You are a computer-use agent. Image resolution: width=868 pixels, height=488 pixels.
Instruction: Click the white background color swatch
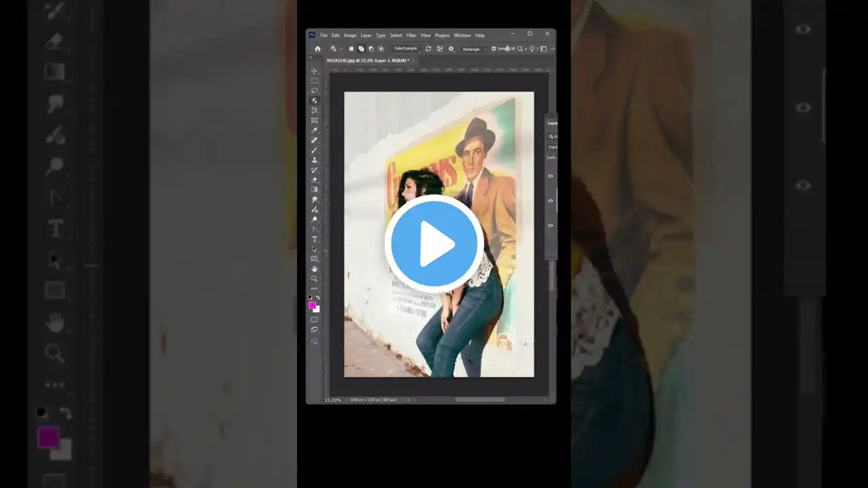pos(317,310)
